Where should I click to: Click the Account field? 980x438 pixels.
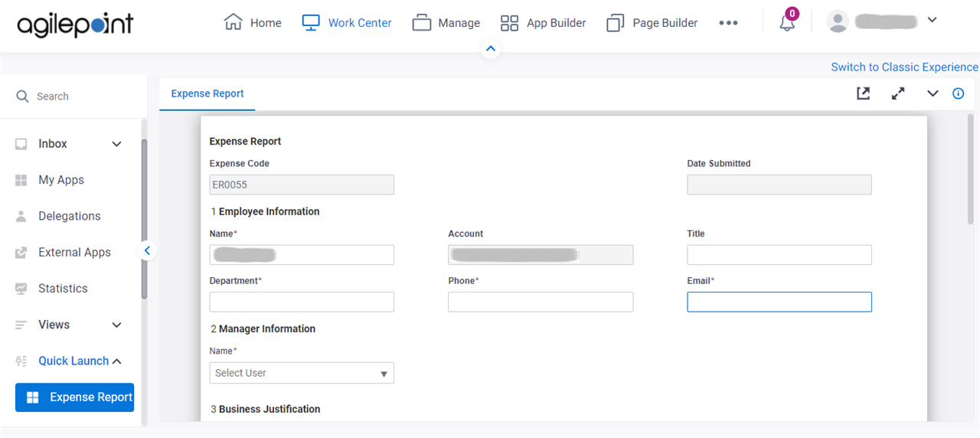click(541, 255)
